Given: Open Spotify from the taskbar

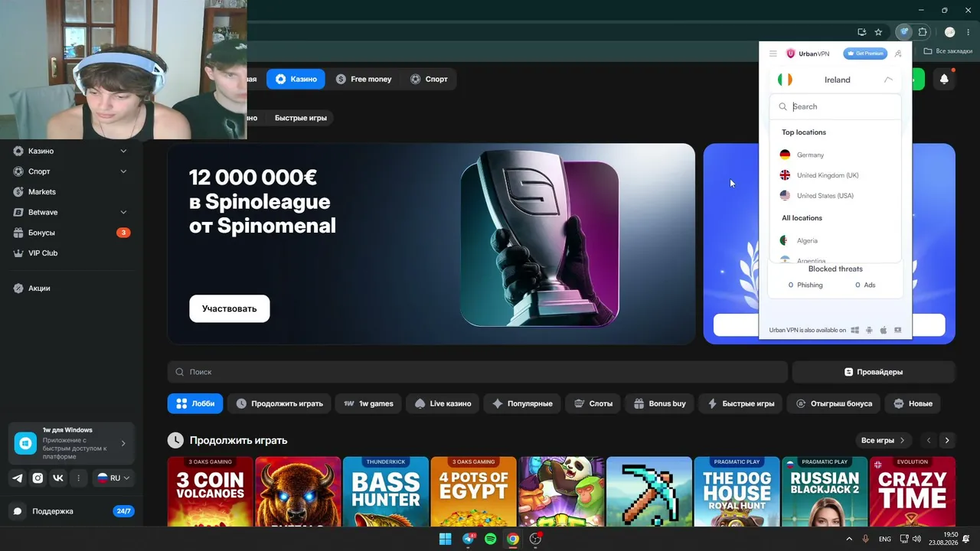Looking at the screenshot, I should [491, 539].
